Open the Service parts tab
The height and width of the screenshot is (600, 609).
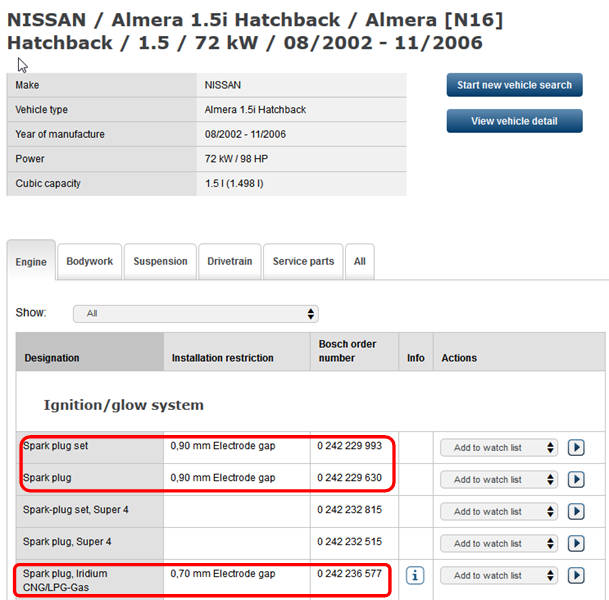pos(303,261)
